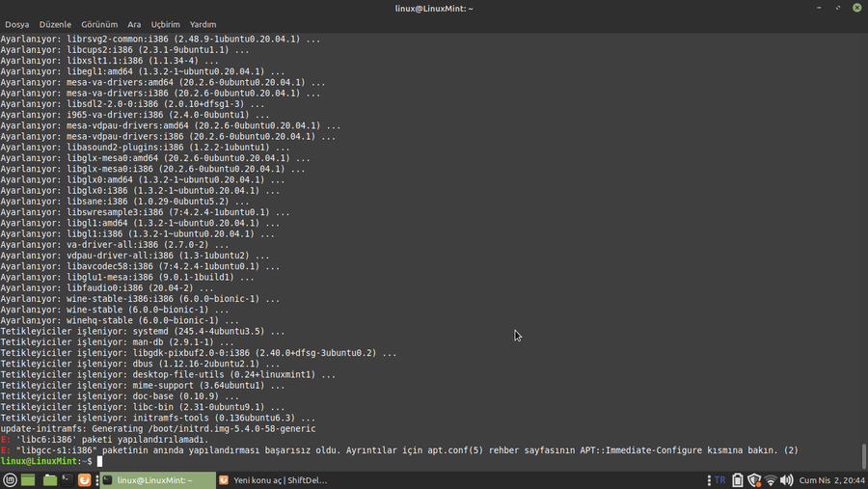Click the winehq-stable (6.0.0~bionic-1) line
The width and height of the screenshot is (868, 489).
pos(120,320)
